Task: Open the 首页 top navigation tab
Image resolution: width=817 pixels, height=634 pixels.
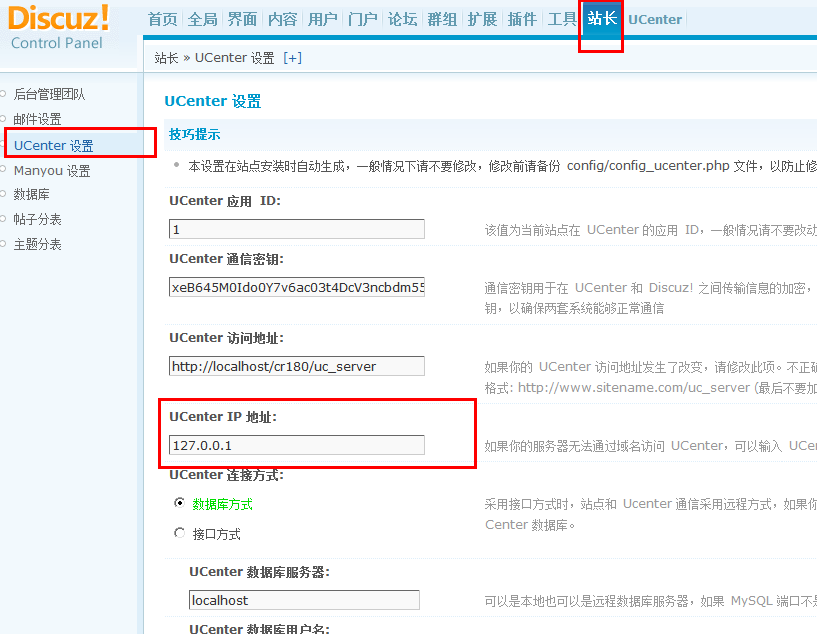Action: click(x=163, y=19)
